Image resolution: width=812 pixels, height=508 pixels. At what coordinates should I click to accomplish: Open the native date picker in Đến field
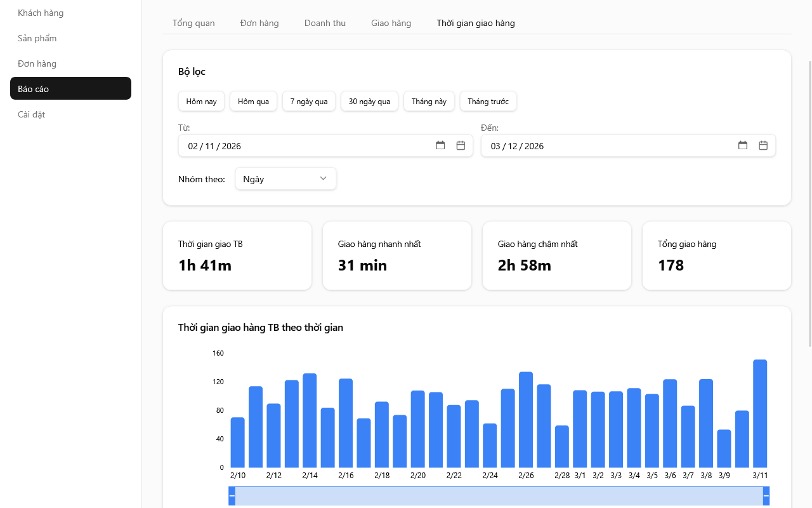(743, 145)
